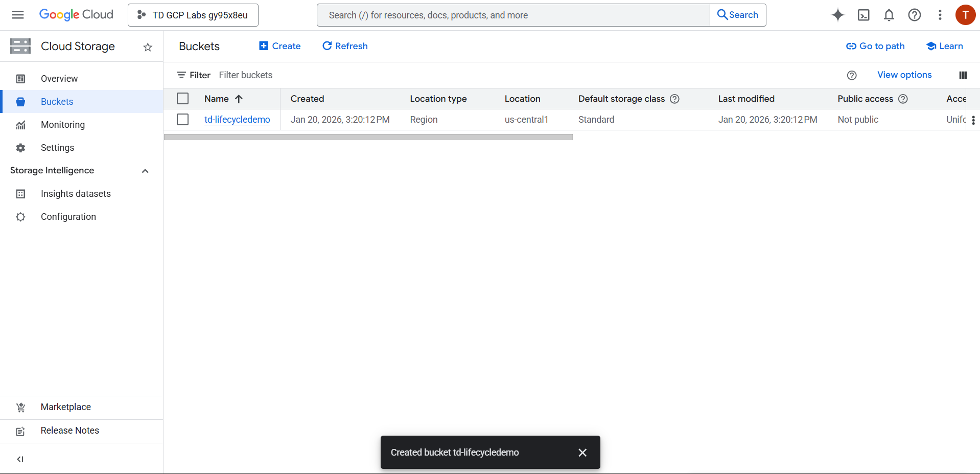Open the TD GCP Labs project picker
Image resolution: width=980 pixels, height=474 pixels.
pyautogui.click(x=193, y=15)
